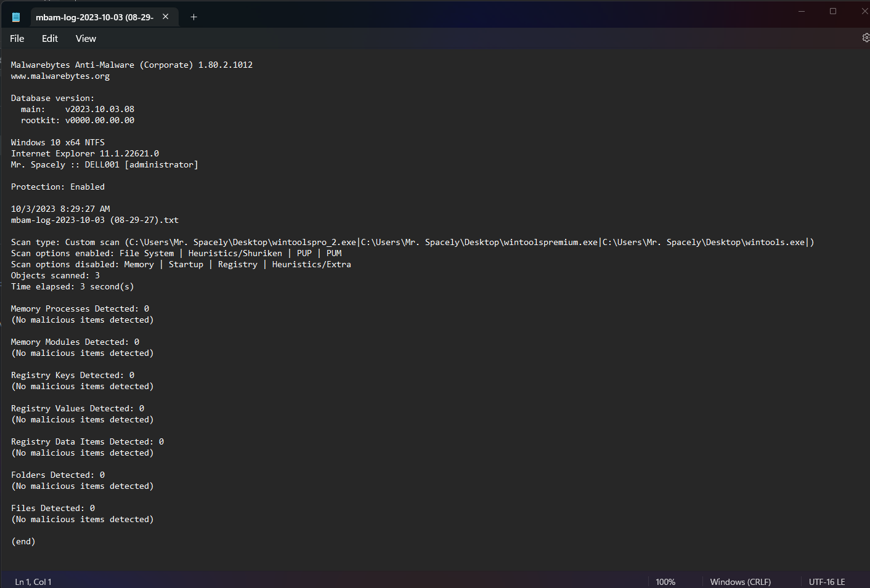Click the Ln 1, Col 1 status indicator
The width and height of the screenshot is (870, 588).
[x=33, y=582]
